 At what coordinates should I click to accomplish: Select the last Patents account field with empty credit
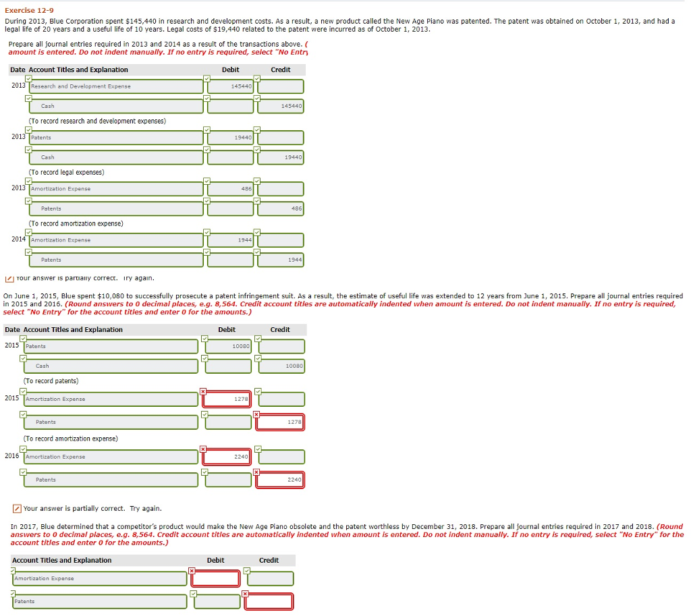click(x=100, y=601)
